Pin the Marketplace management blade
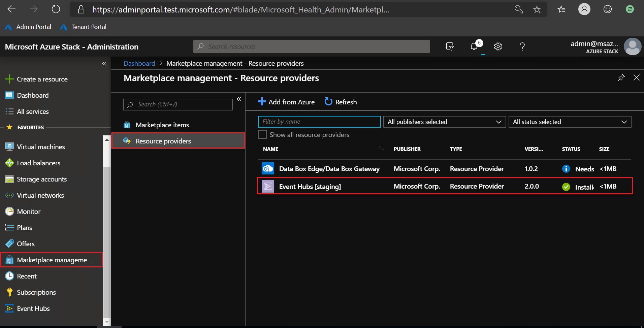This screenshot has height=328, width=644. point(621,77)
